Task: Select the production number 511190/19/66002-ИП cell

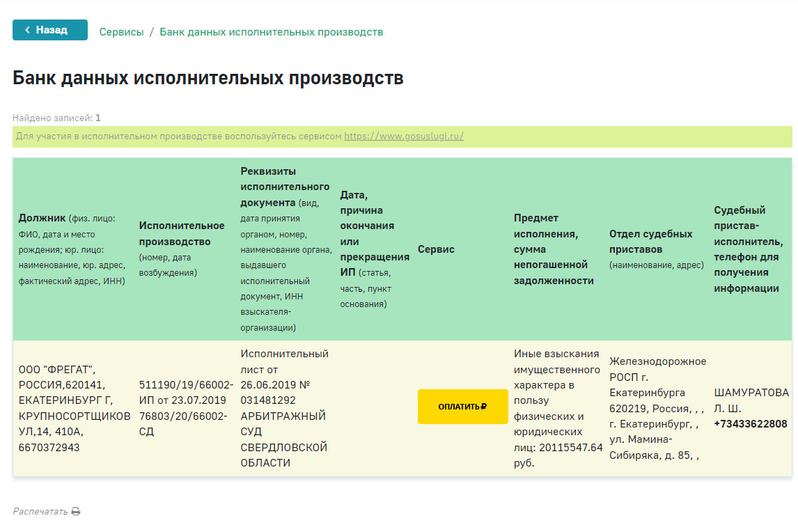Action: pos(186,408)
